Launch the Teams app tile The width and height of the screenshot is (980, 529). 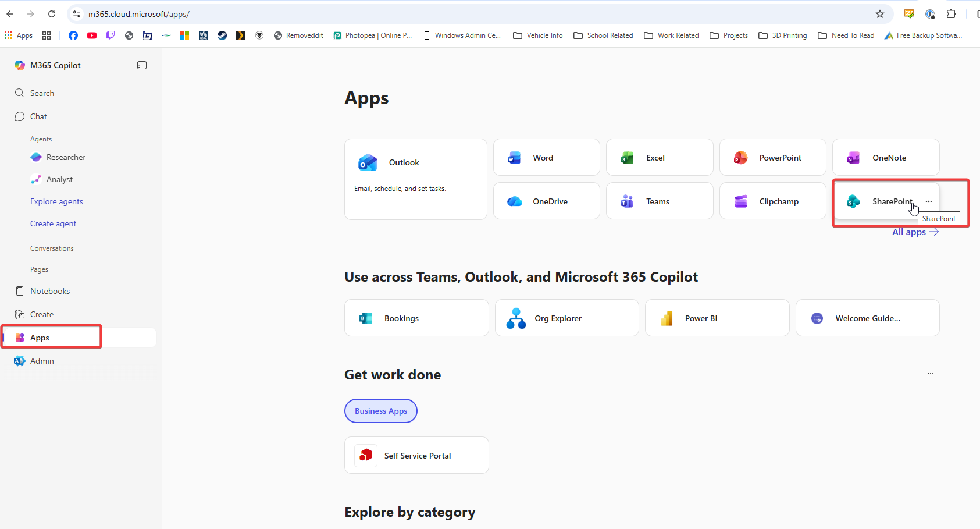(x=660, y=201)
